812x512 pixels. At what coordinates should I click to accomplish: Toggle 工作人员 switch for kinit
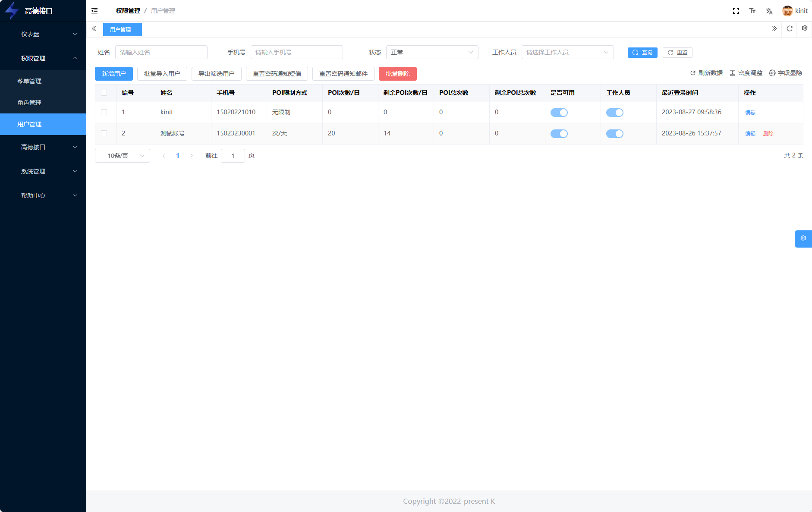(615, 113)
